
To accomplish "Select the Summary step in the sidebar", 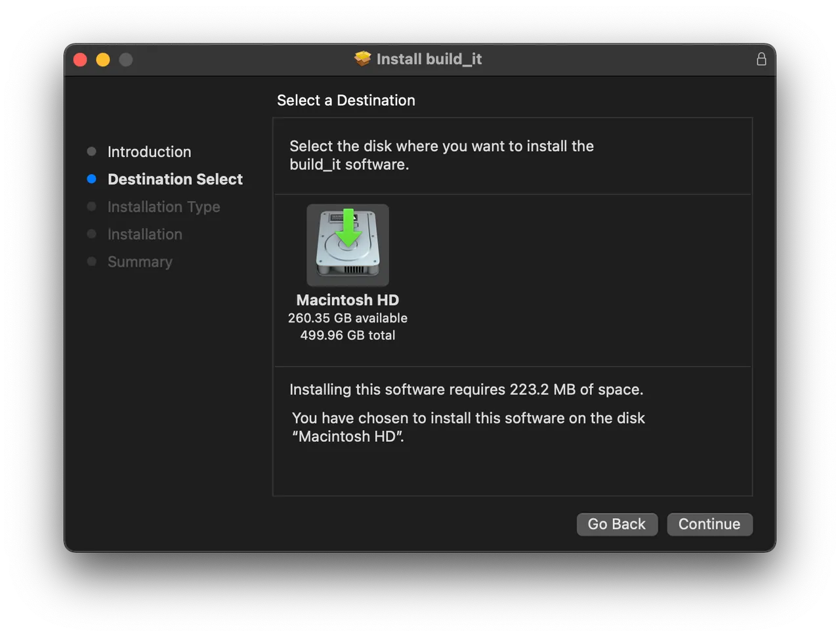I will click(140, 261).
